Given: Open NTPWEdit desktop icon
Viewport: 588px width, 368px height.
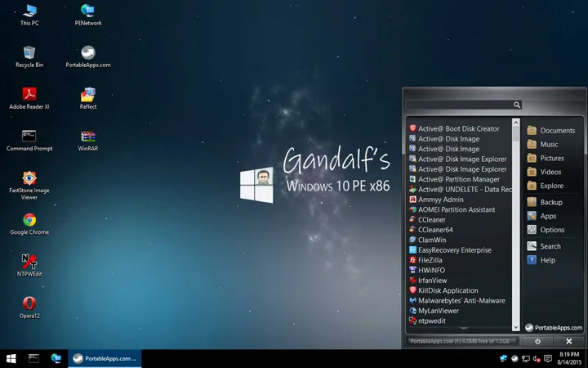Looking at the screenshot, I should click(29, 266).
